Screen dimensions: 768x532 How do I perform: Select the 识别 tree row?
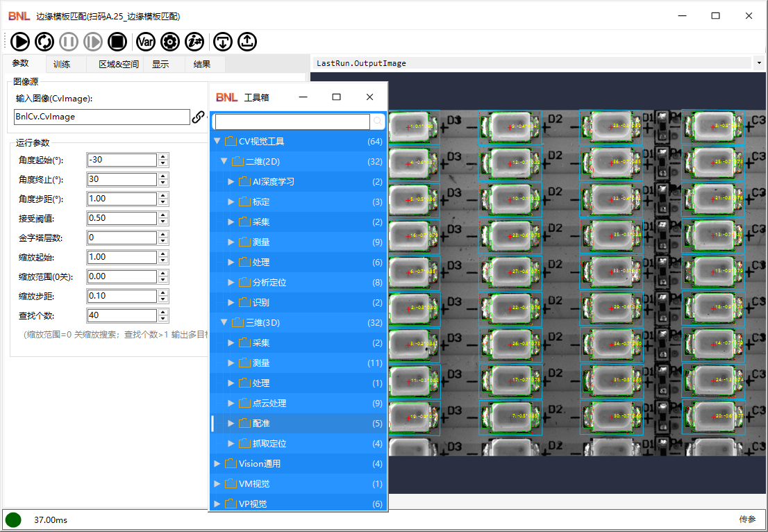click(299, 303)
